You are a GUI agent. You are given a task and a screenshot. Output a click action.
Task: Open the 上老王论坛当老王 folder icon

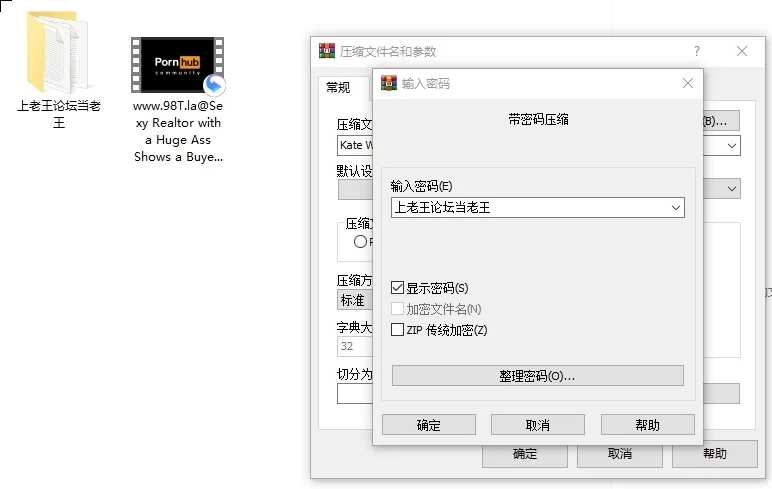pyautogui.click(x=58, y=53)
